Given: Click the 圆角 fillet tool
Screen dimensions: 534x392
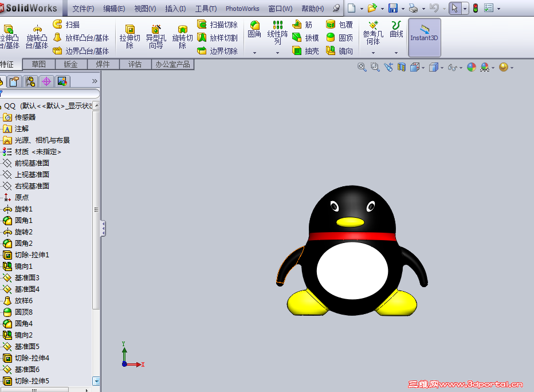Looking at the screenshot, I should pyautogui.click(x=254, y=29).
